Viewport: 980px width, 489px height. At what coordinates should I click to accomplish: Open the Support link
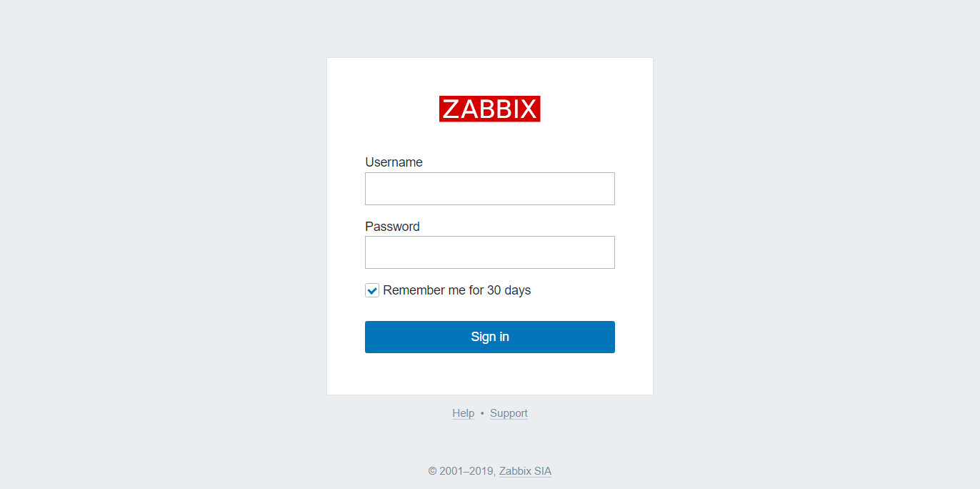tap(509, 413)
